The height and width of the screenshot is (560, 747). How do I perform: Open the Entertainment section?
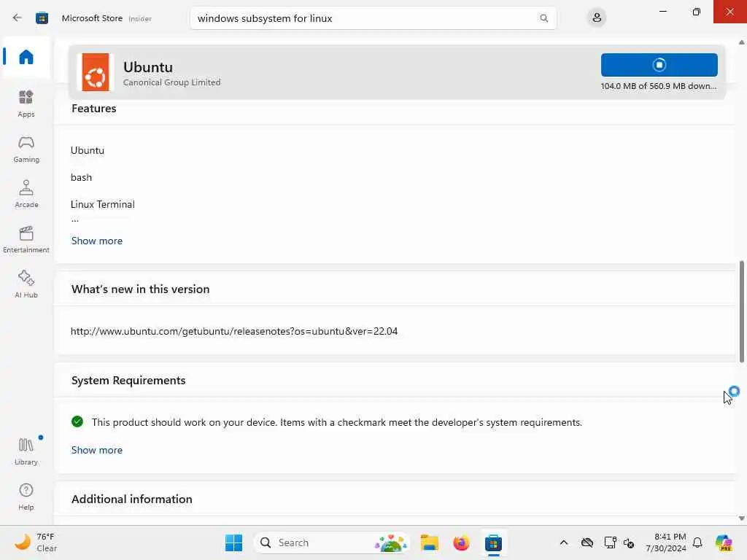tap(26, 239)
